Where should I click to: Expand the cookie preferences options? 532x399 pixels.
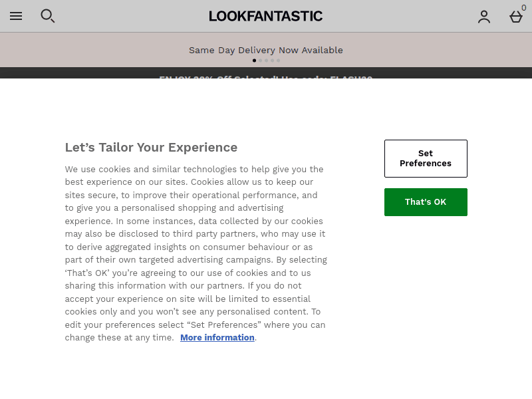[x=426, y=158]
